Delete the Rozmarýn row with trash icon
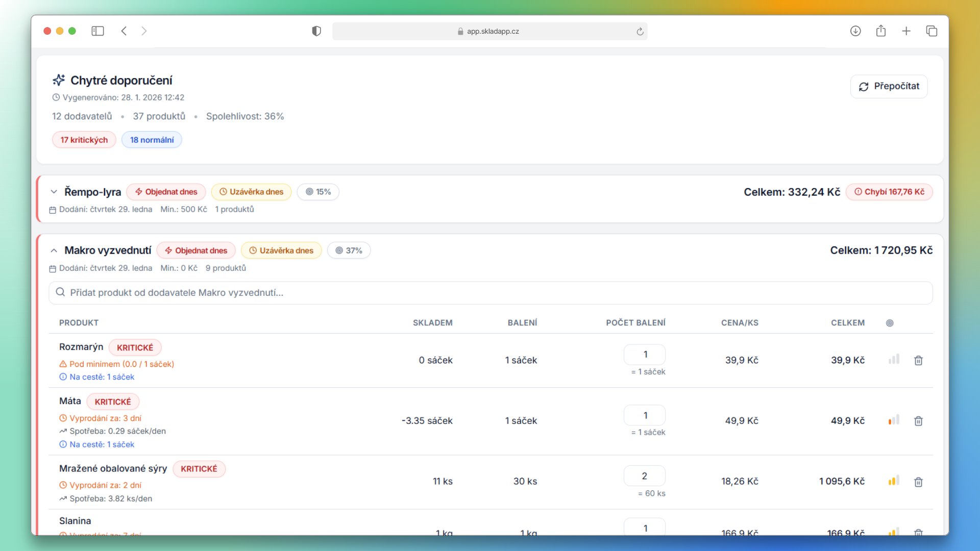980x551 pixels. pos(918,360)
